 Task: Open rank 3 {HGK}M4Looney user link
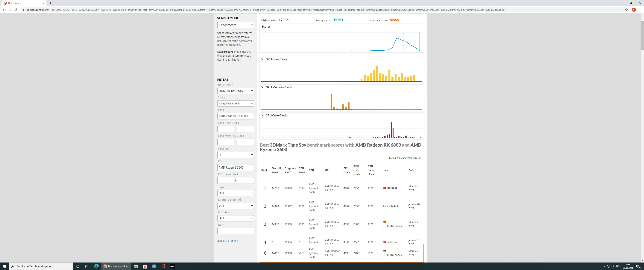pos(392,226)
